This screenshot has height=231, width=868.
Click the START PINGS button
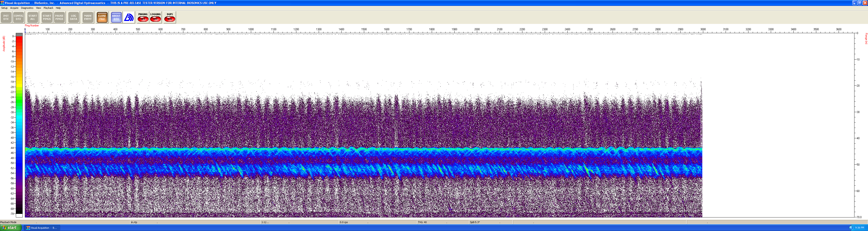pos(47,18)
